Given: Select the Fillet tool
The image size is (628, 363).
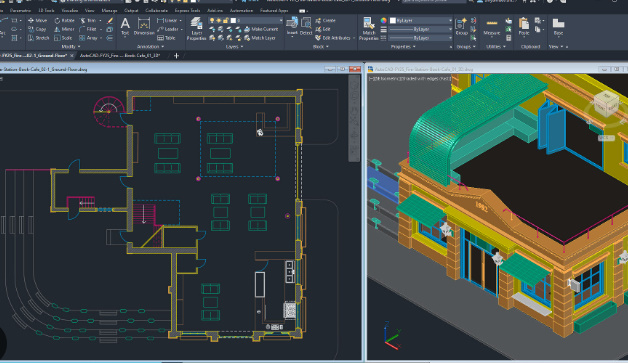Looking at the screenshot, I should pyautogui.click(x=89, y=29).
